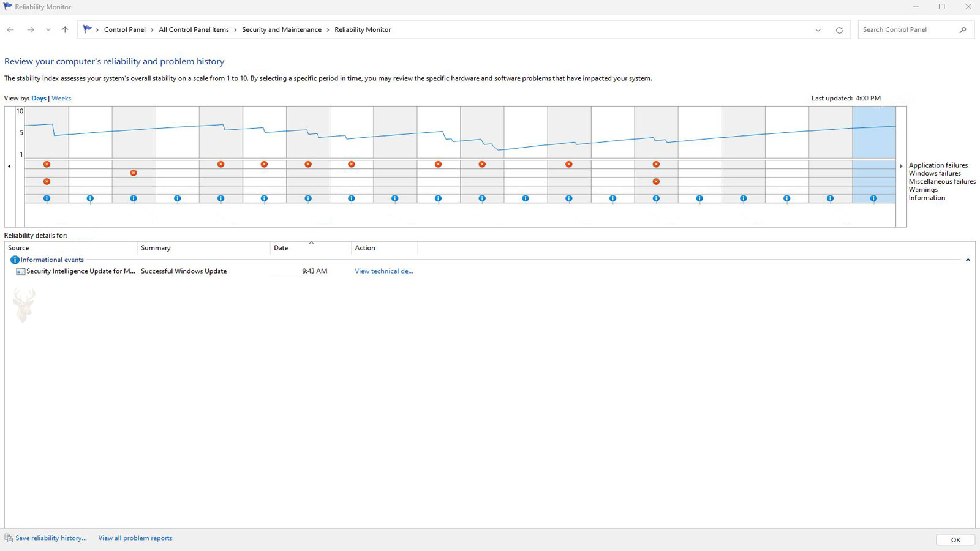Viewport: 980px width, 551px height.
Task: Click Save reliability history link
Action: [x=51, y=538]
